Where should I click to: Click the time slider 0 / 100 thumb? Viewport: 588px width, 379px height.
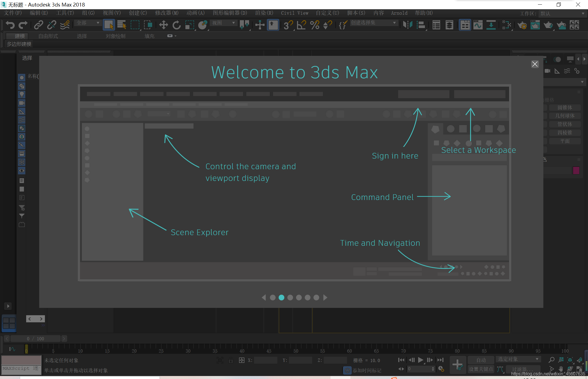pos(35,339)
